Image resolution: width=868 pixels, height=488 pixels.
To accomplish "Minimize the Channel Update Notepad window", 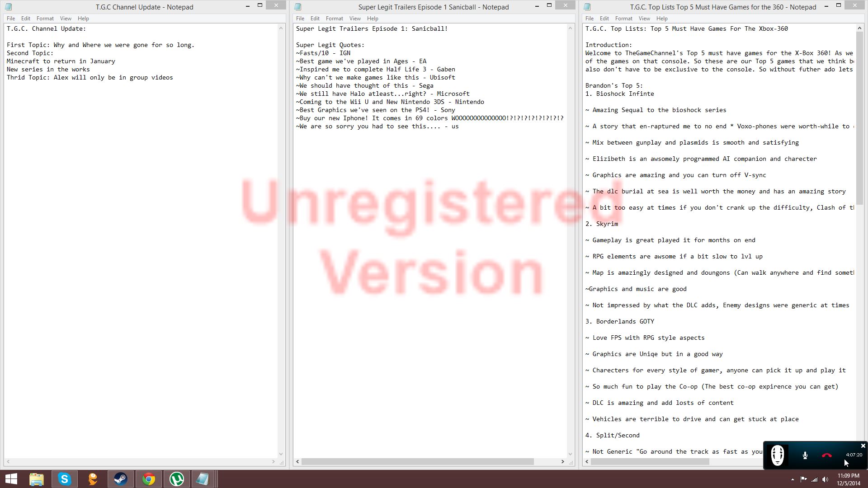I will pos(248,6).
